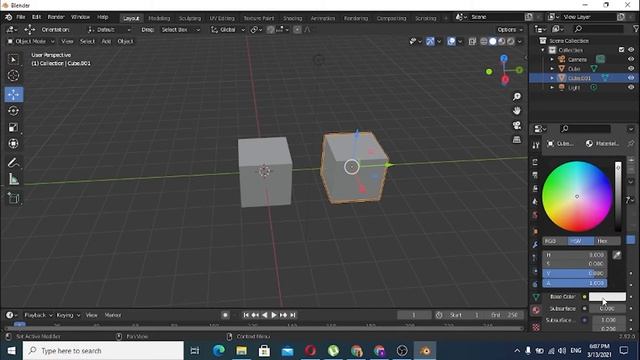The image size is (640, 360).
Task: Open the Playback dropdown in timeline
Action: pos(38,315)
